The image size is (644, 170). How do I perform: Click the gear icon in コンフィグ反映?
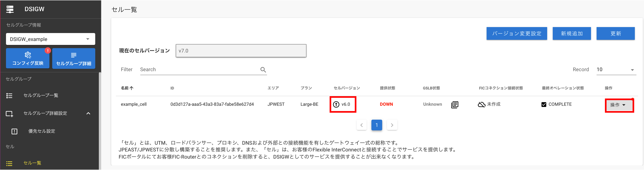click(x=28, y=55)
